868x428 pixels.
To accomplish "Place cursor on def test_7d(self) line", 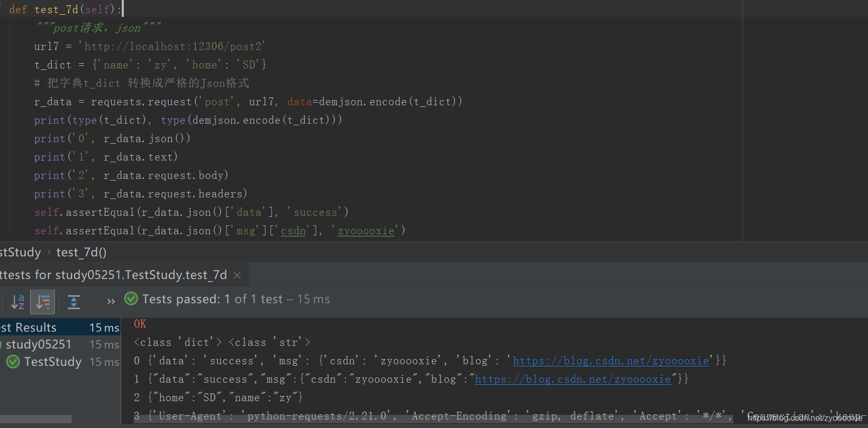I will click(66, 9).
